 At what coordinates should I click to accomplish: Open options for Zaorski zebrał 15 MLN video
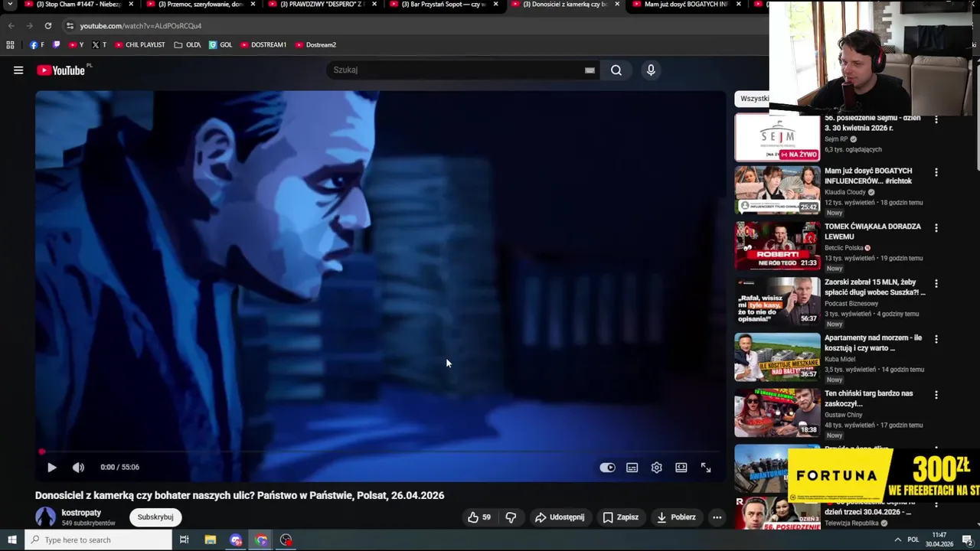(x=936, y=284)
